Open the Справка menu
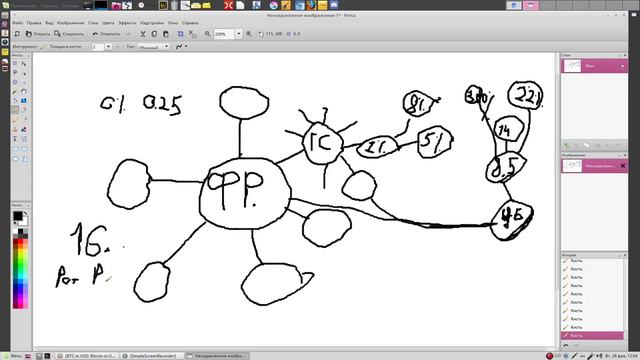This screenshot has height=360, width=640. pyautogui.click(x=190, y=23)
